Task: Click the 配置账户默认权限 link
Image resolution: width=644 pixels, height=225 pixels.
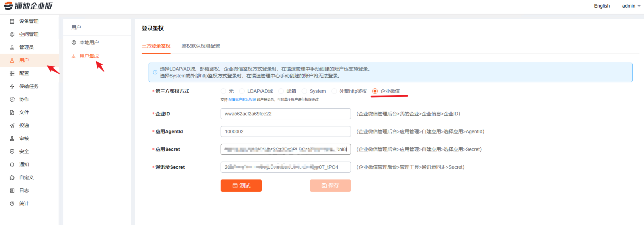Action: click(242, 99)
